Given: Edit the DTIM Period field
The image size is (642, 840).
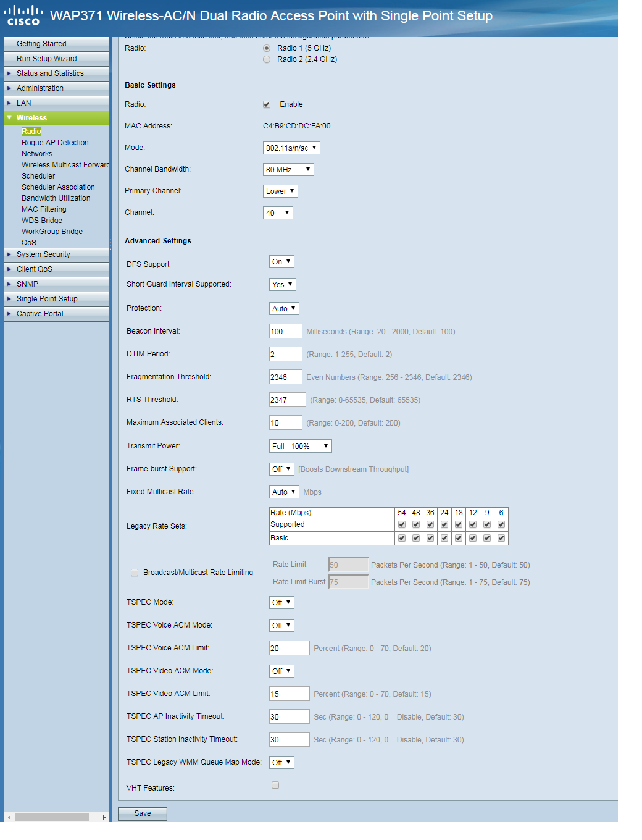Looking at the screenshot, I should [x=286, y=355].
